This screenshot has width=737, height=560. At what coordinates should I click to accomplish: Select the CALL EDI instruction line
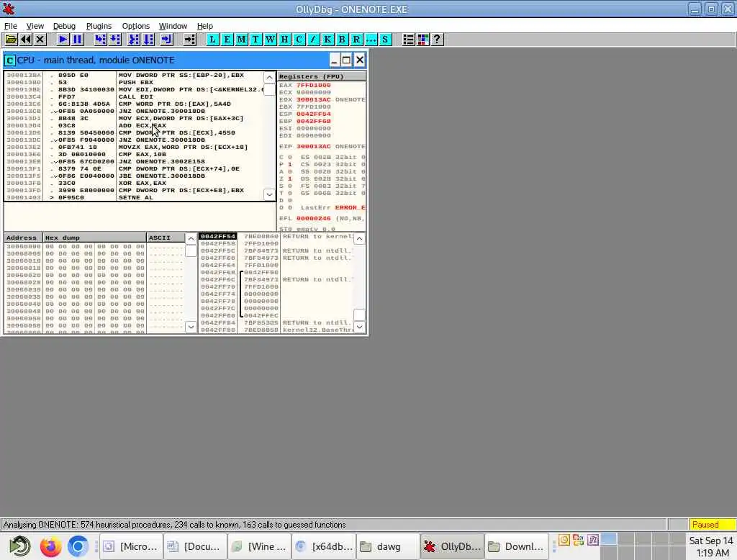point(134,97)
